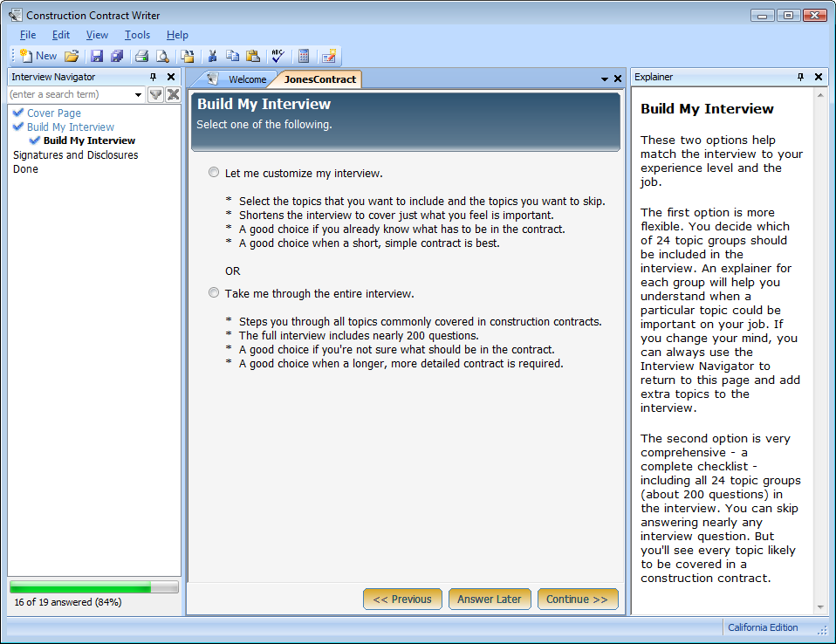Click the green interview progress bar

pos(94,587)
